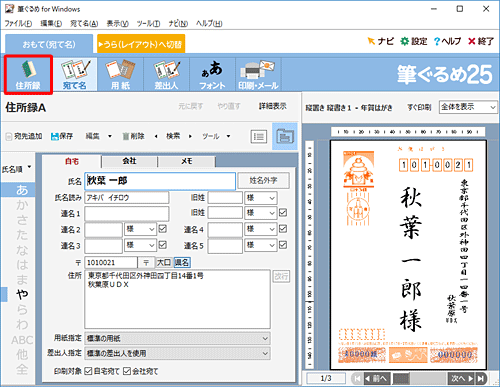
Task: Click the ナビ navigation icon
Action: coord(380,41)
